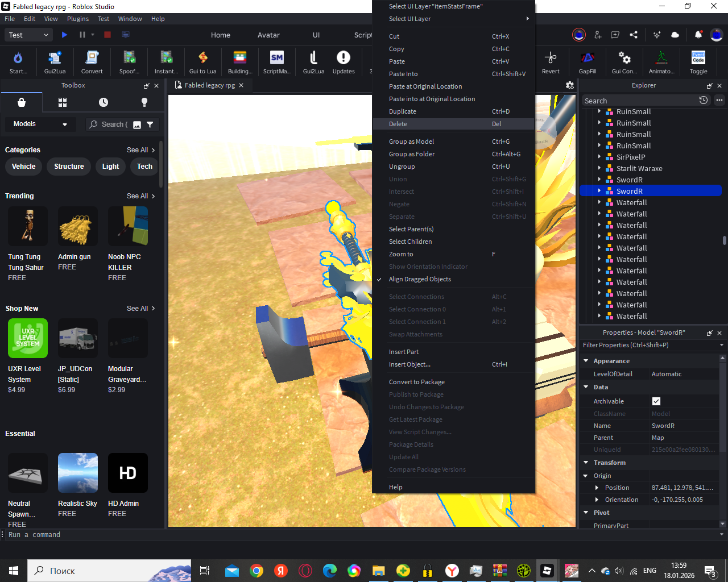Select Group as Model

[453, 142]
